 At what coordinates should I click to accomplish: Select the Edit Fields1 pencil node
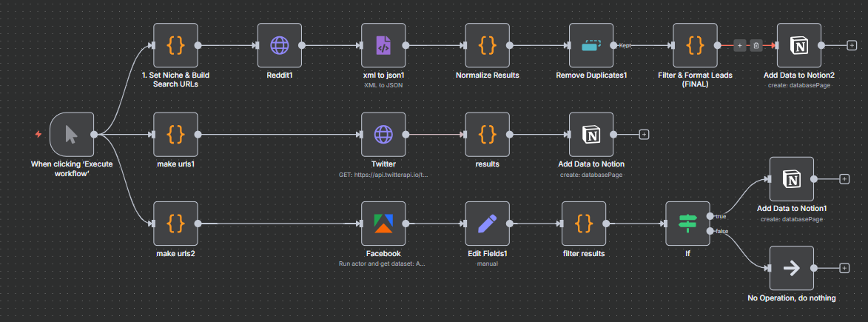(x=487, y=224)
